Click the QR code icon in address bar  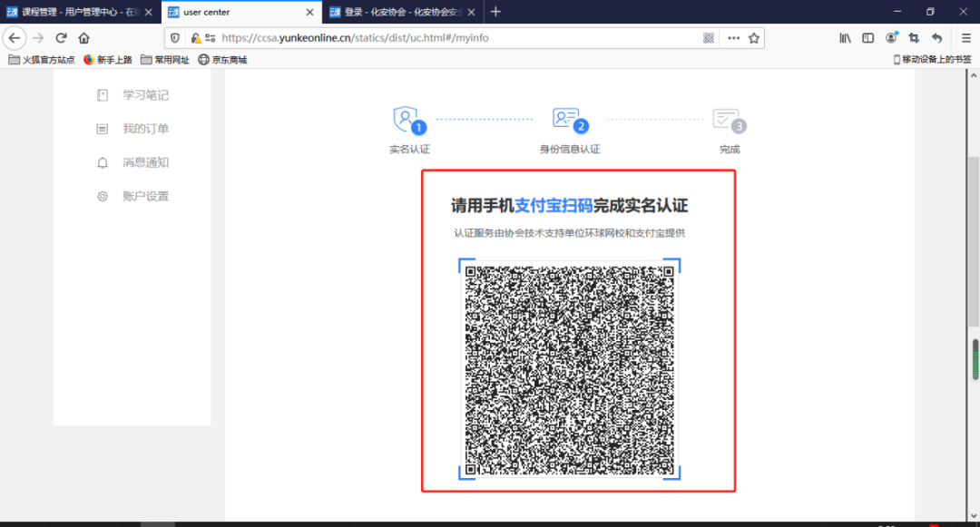click(x=709, y=38)
